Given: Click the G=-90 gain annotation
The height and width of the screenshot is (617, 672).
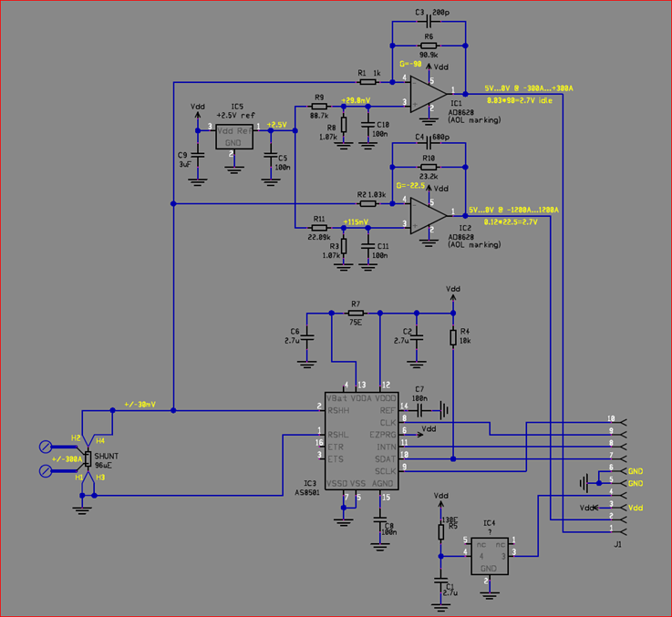Looking at the screenshot, I should 410,66.
